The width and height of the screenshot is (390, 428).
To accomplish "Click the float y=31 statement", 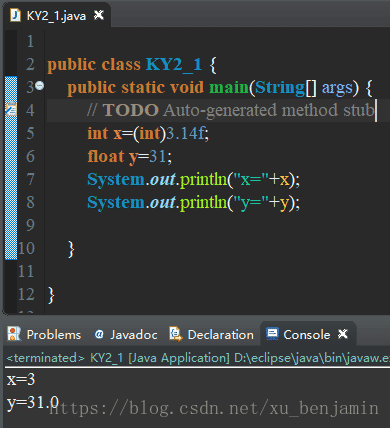I will click(x=130, y=156).
